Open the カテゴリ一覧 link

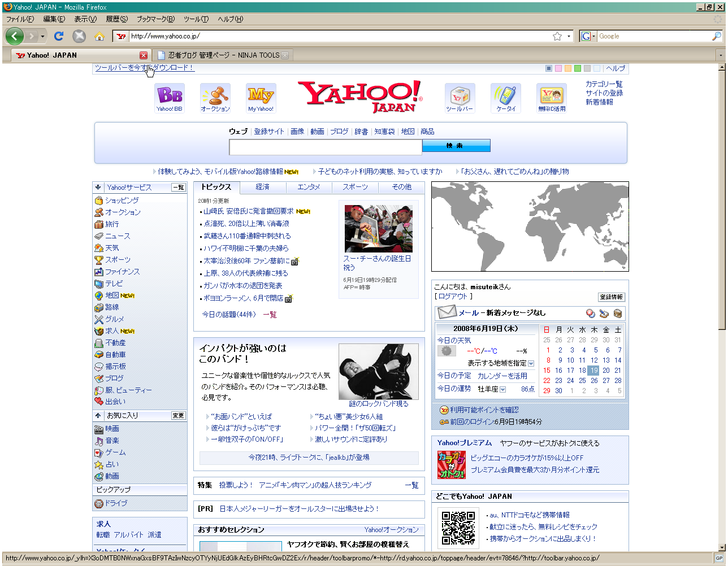coord(604,84)
